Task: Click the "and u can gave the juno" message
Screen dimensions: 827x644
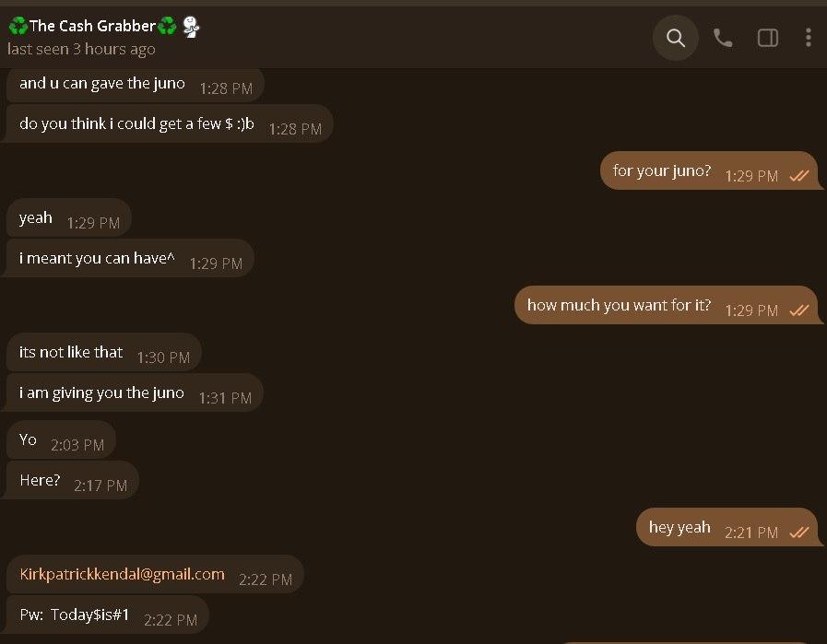Action: [101, 84]
